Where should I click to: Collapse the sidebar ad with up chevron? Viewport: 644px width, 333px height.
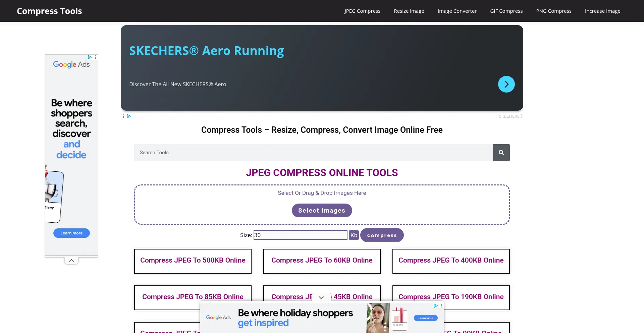pos(71,261)
